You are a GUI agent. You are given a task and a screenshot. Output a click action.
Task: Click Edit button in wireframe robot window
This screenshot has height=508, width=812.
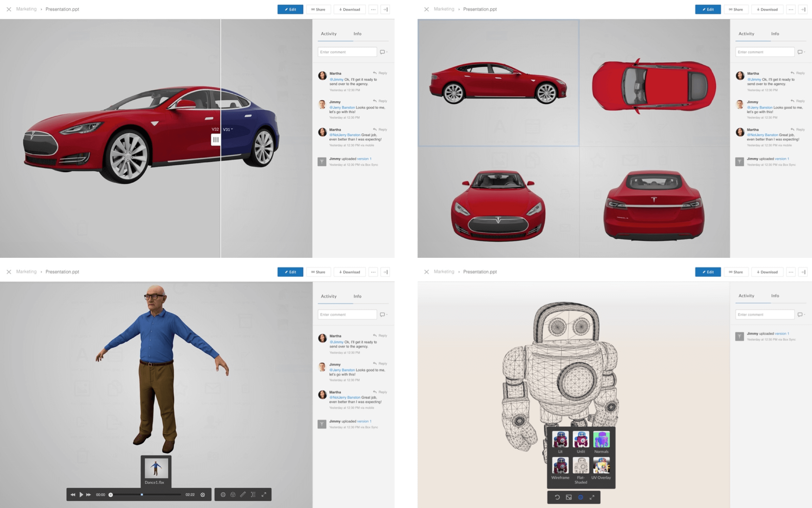click(x=708, y=272)
